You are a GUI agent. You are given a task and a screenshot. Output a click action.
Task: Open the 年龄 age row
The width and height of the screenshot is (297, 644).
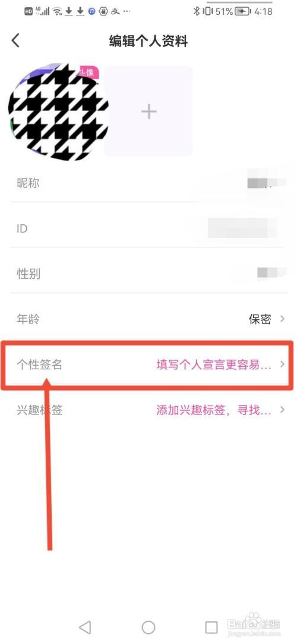click(x=148, y=319)
